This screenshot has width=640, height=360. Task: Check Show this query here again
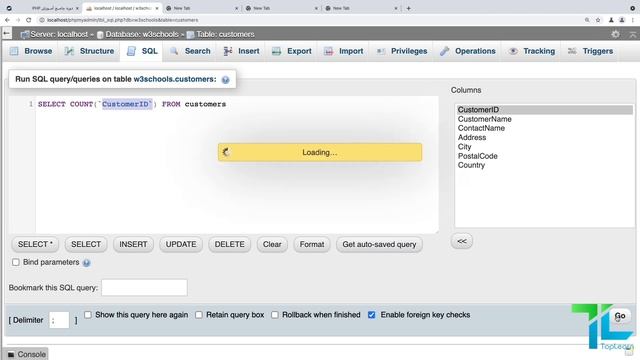[x=88, y=315]
